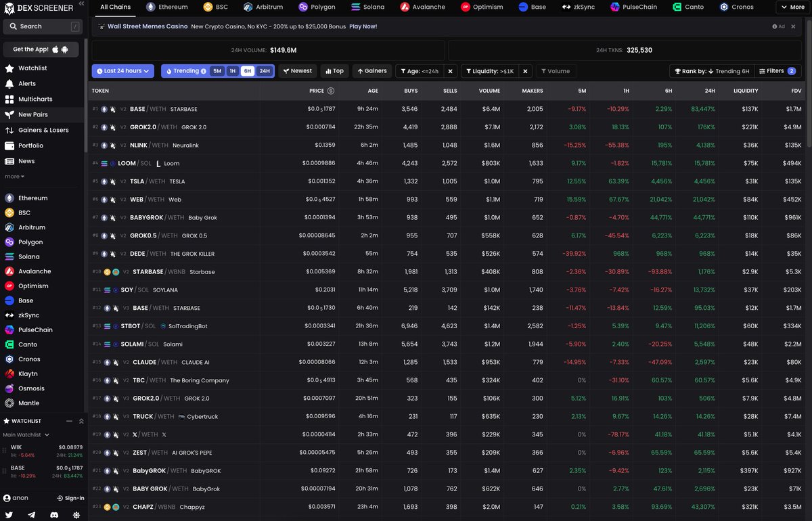
Task: Open the More chains dropdown
Action: pos(792,7)
